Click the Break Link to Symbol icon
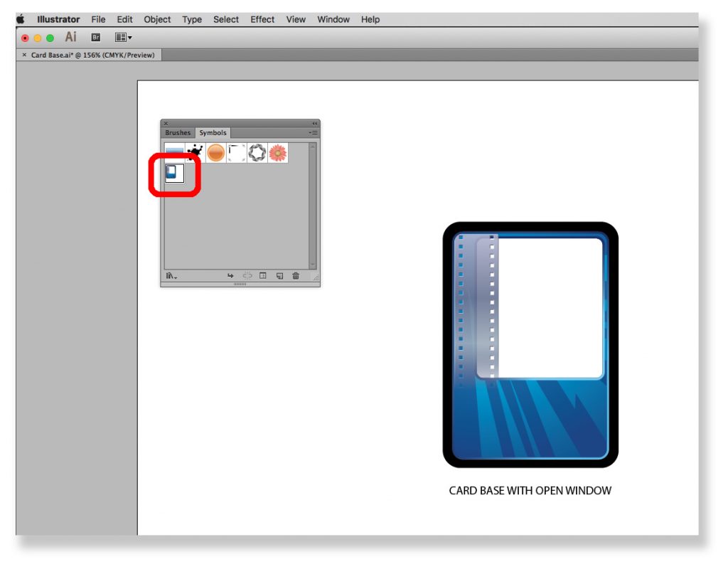The height and width of the screenshot is (569, 728). point(247,276)
